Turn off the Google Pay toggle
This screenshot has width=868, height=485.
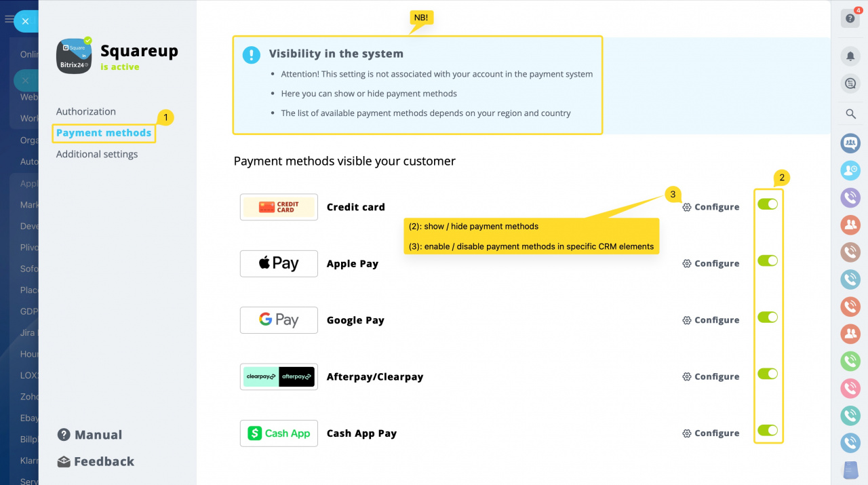point(768,317)
